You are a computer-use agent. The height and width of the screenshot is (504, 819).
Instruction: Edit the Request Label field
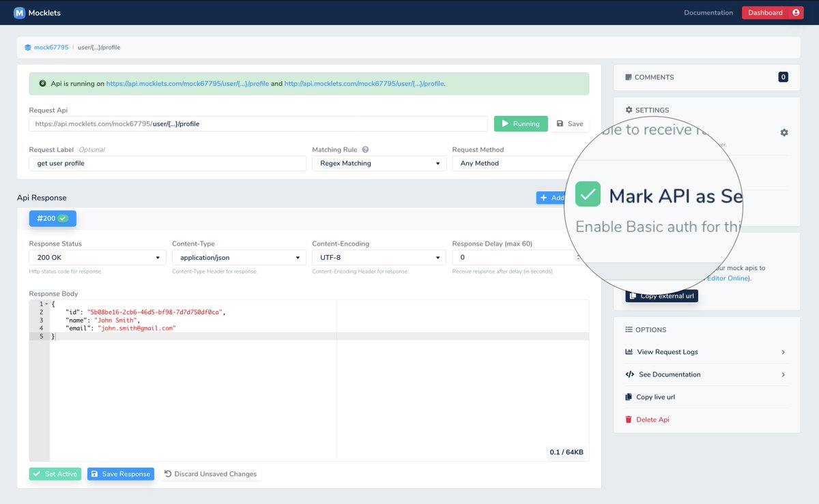pos(167,164)
